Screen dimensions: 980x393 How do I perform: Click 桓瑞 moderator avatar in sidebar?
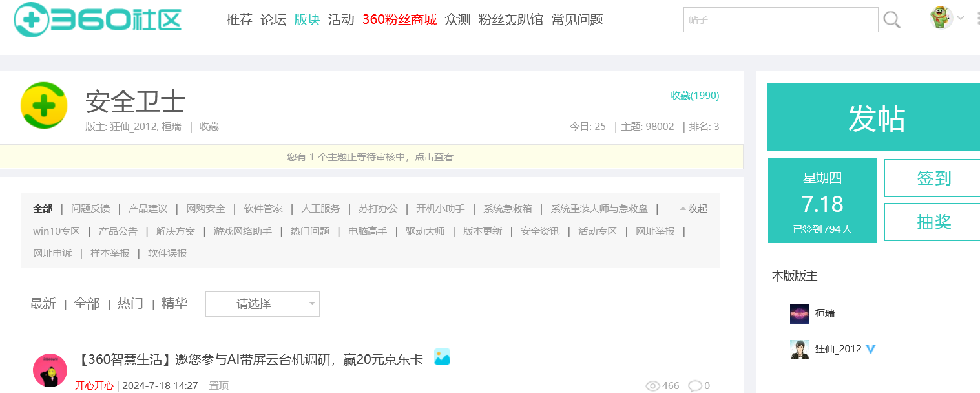[x=800, y=313]
